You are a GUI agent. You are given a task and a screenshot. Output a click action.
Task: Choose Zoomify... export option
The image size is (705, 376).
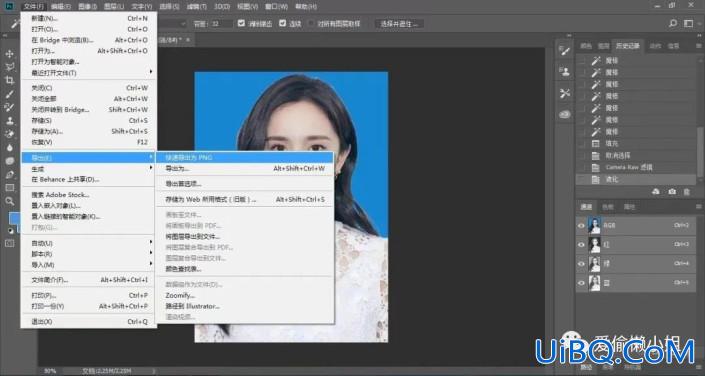click(245, 295)
